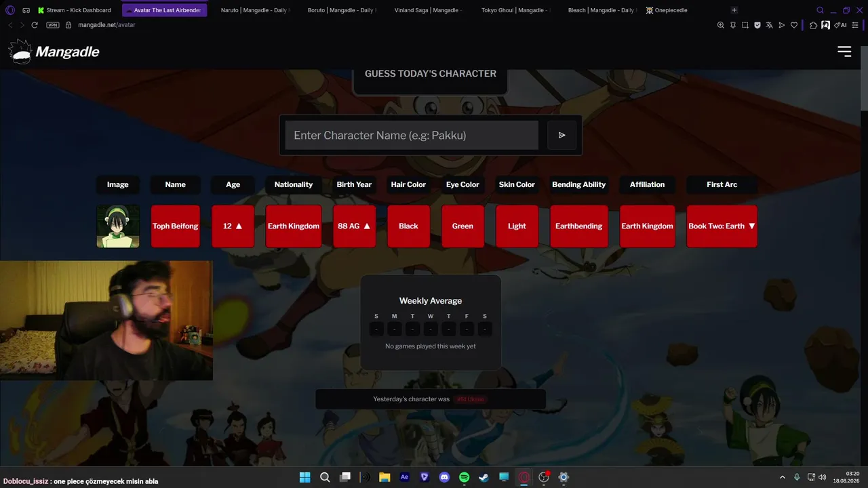Go back to the previous page
The image size is (868, 488).
point(10,25)
